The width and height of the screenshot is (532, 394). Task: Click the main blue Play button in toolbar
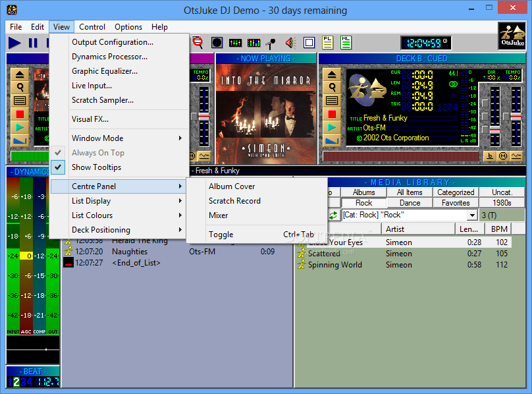tap(14, 43)
